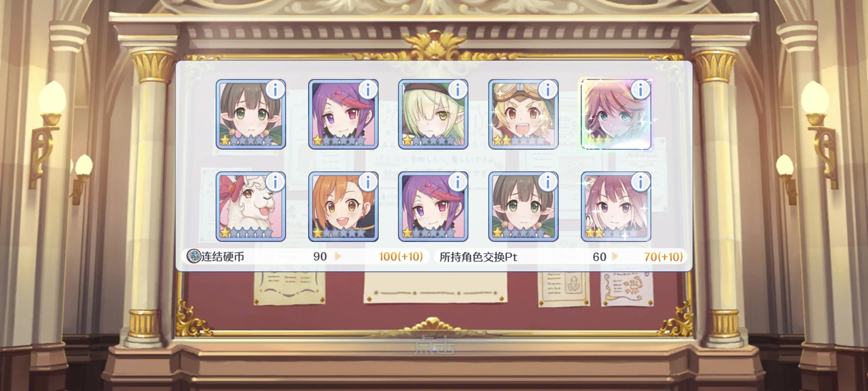Open info for green-hat elf character
868x391 pixels.
458,90
